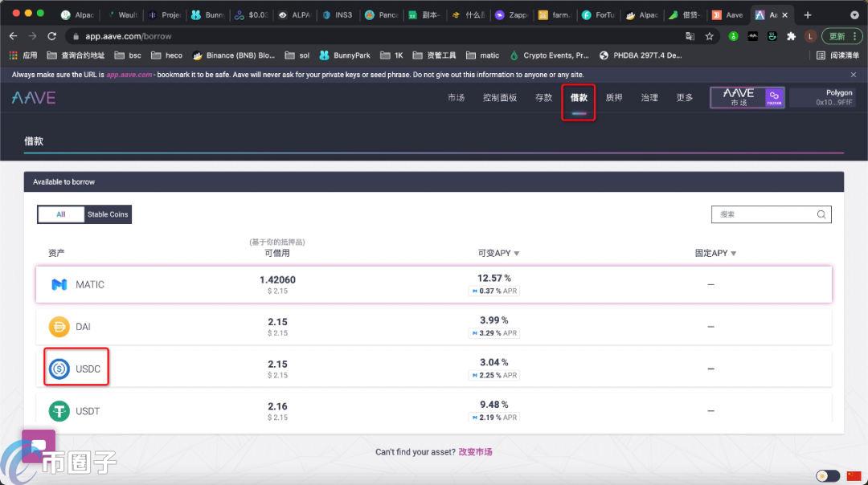Open the DAI borrow row

coord(433,326)
